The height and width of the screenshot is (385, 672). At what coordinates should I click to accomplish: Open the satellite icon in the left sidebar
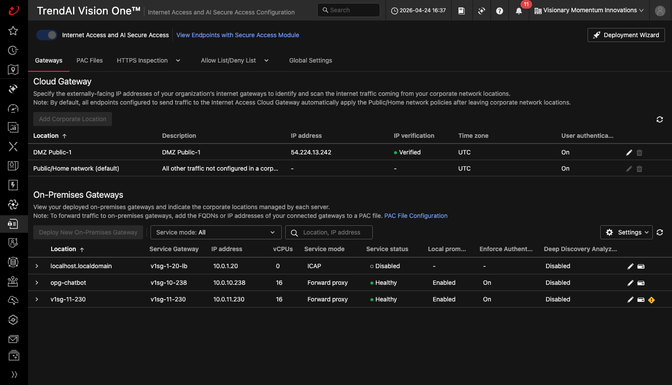(13, 89)
